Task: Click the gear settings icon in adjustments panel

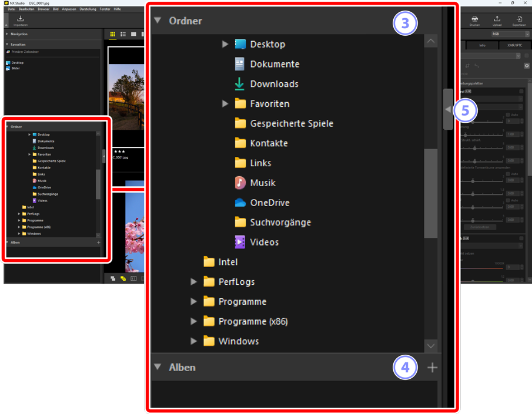Action: (x=527, y=66)
